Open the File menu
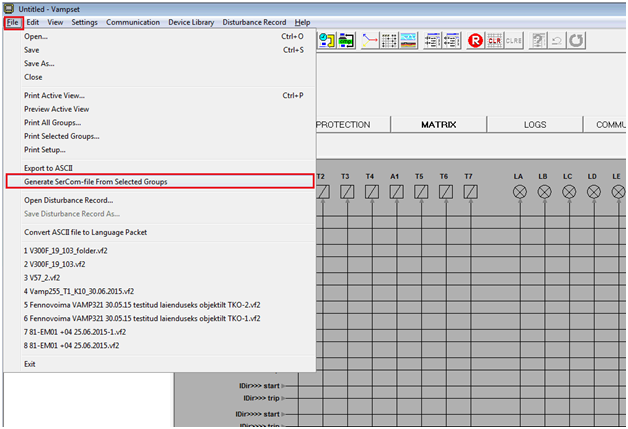This screenshot has height=429, width=628. pyautogui.click(x=13, y=22)
